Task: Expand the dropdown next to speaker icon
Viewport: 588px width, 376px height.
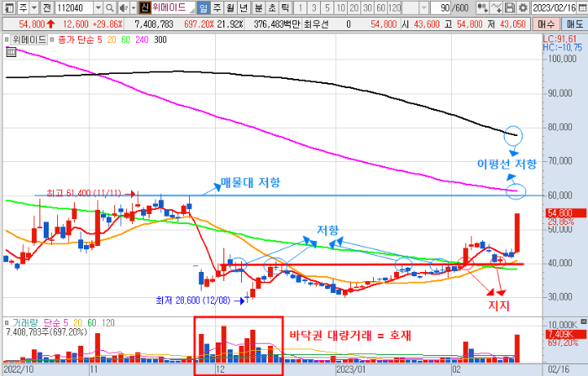Action: [133, 8]
